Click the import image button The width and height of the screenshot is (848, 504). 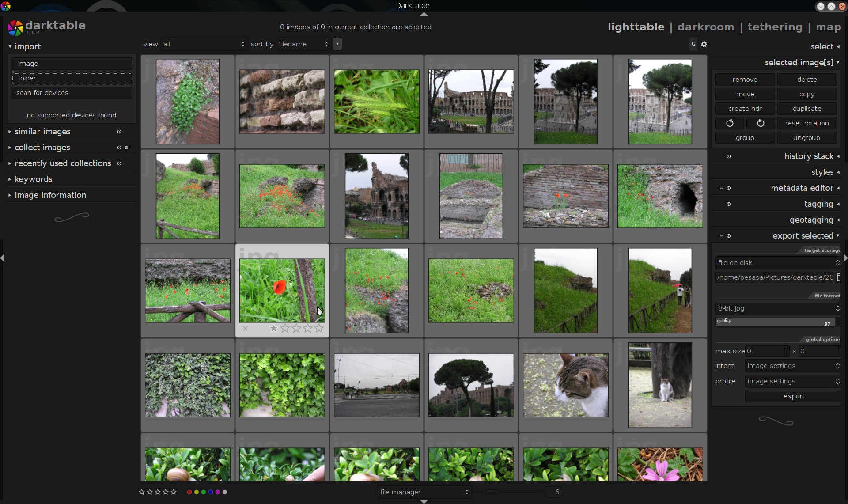(x=72, y=64)
